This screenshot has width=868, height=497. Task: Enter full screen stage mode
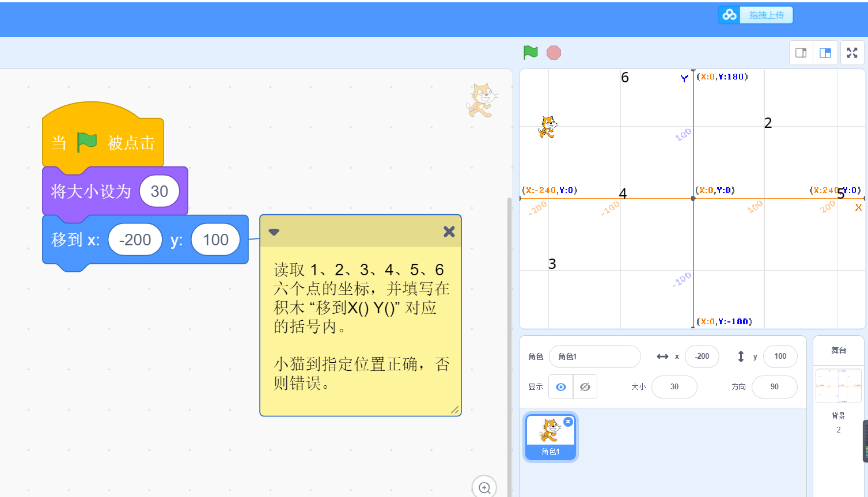click(852, 53)
